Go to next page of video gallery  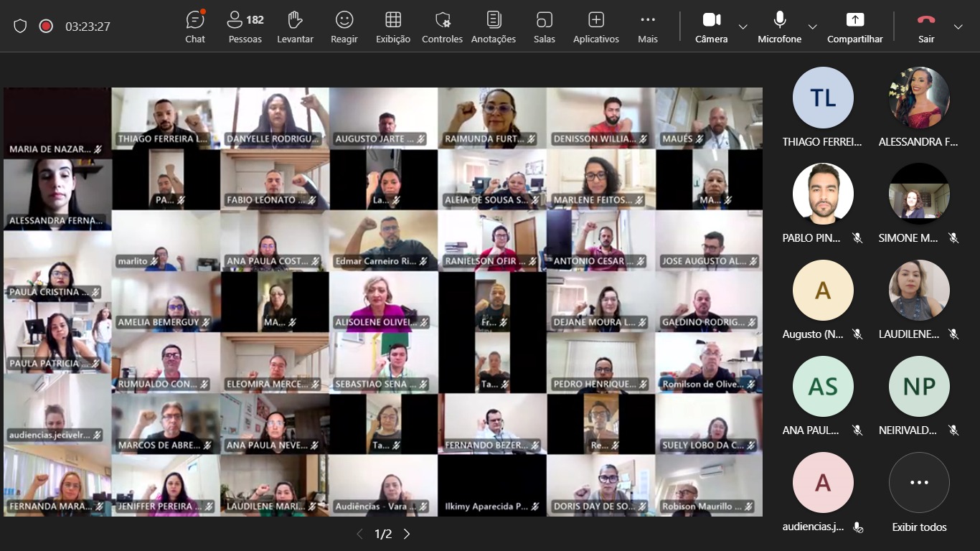coord(407,534)
